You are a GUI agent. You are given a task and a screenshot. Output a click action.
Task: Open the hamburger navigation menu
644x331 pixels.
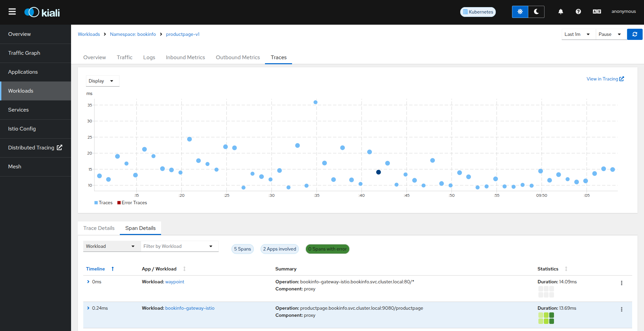point(12,12)
